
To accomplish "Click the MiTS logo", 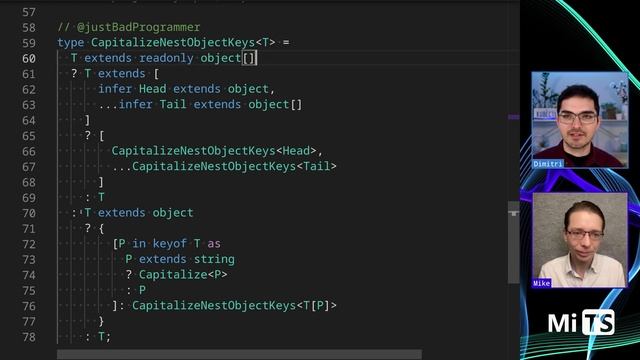I will click(581, 322).
